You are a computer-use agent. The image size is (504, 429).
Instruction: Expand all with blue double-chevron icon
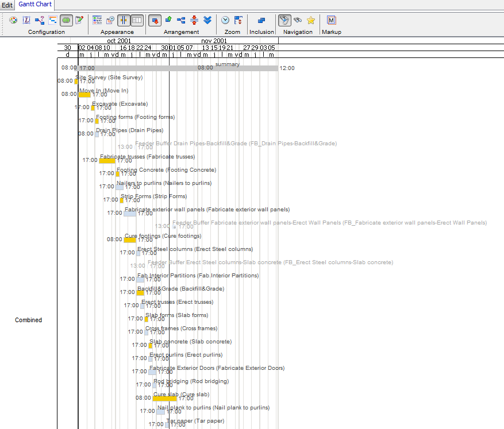tap(207, 20)
